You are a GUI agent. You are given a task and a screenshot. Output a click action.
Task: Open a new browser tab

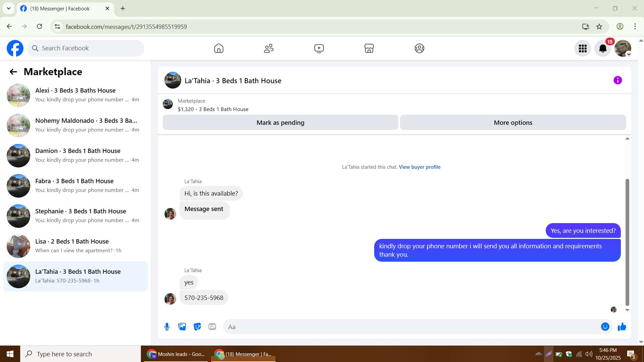click(x=123, y=8)
